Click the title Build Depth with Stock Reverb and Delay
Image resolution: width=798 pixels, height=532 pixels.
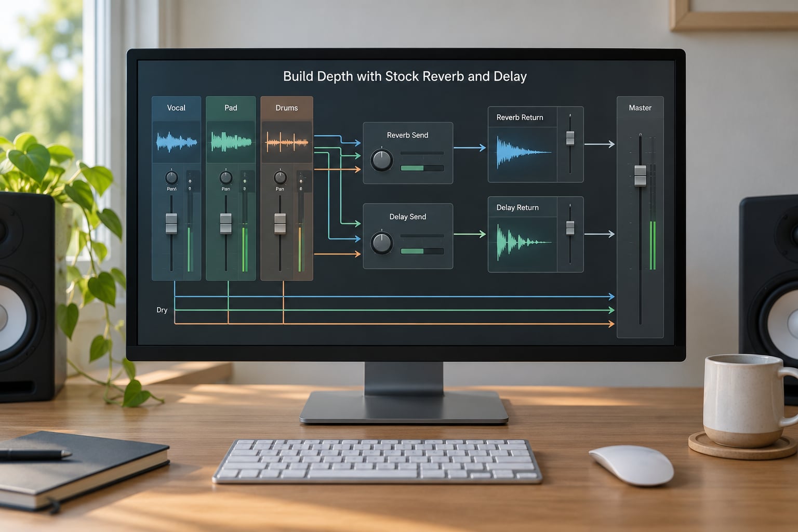[405, 76]
